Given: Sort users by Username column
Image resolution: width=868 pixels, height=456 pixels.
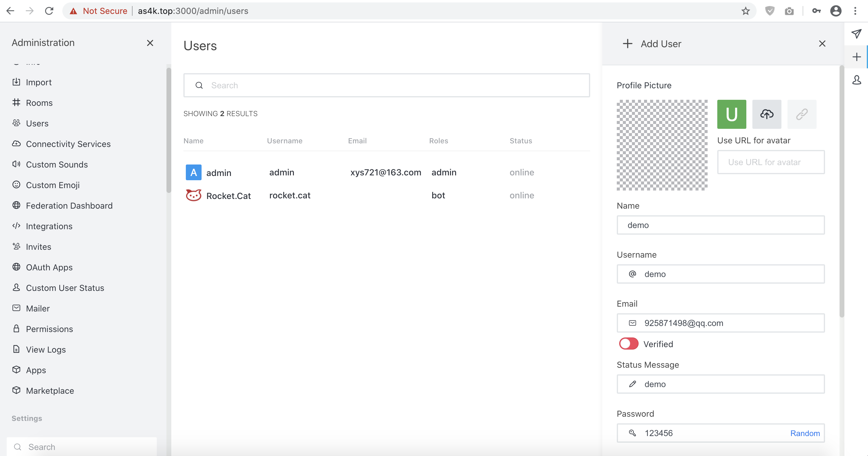Looking at the screenshot, I should click(x=285, y=141).
